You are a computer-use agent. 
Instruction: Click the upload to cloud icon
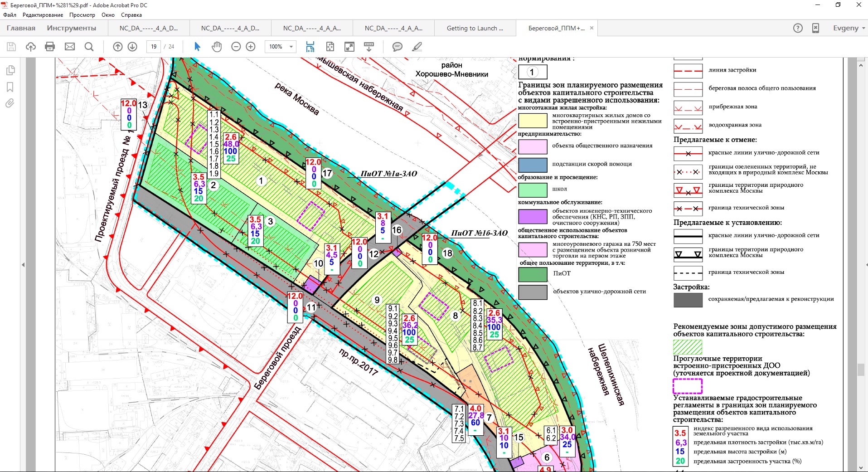pos(31,47)
